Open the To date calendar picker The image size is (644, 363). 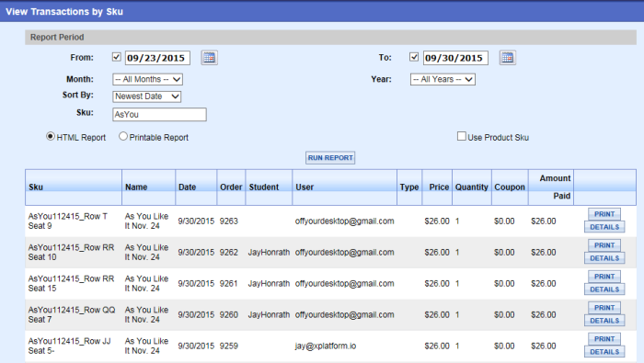click(507, 58)
